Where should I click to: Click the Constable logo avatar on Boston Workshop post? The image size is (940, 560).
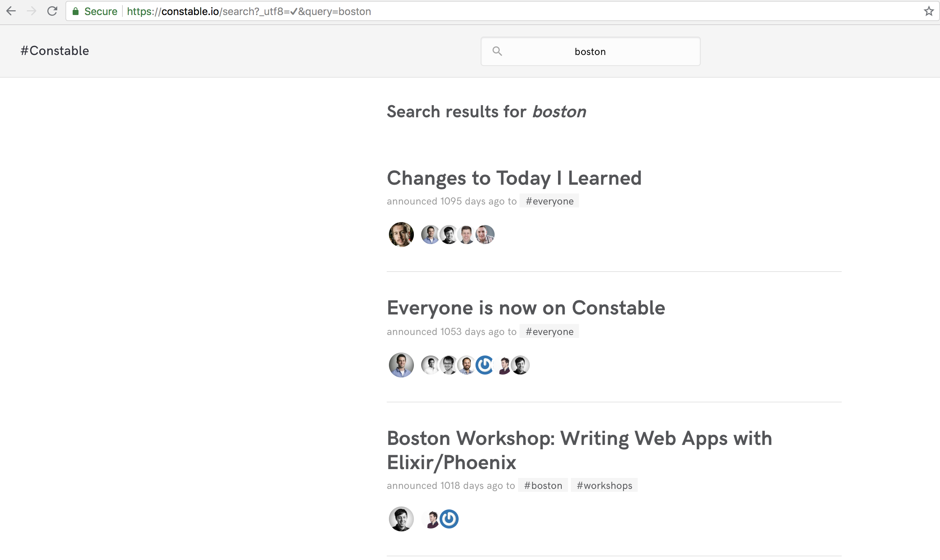(449, 519)
